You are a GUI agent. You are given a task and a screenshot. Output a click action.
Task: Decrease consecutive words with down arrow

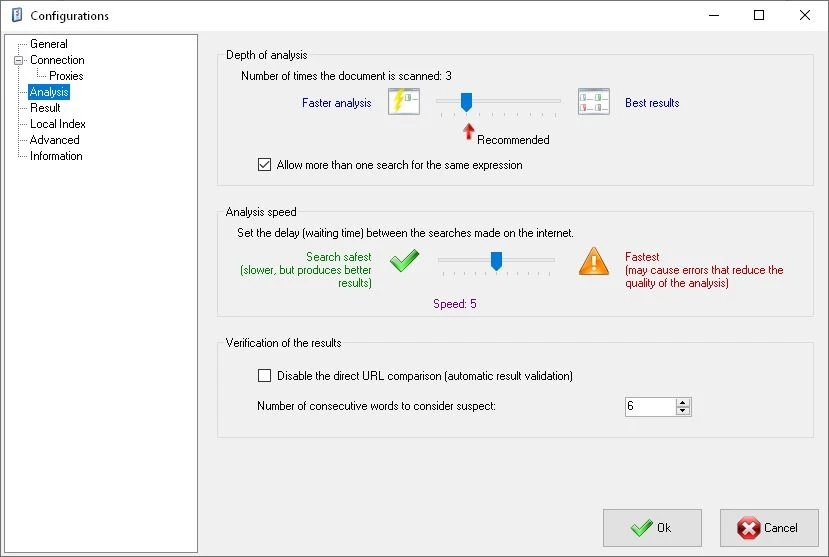point(683,411)
